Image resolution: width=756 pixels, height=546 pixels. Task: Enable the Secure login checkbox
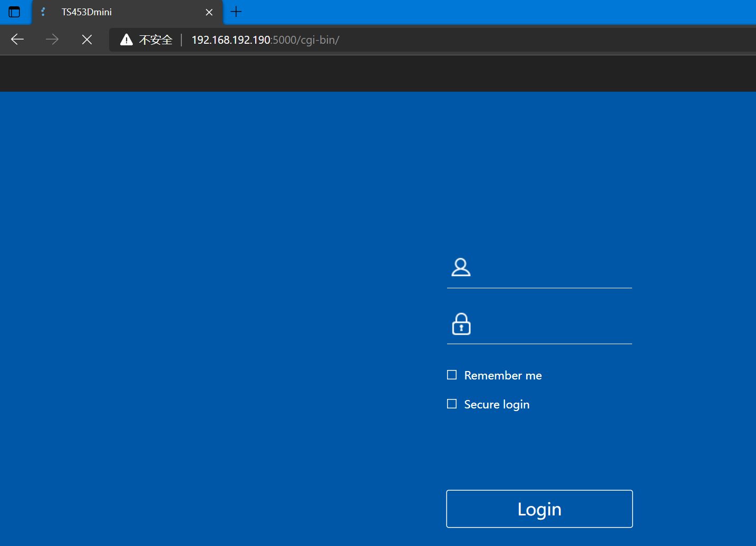[x=452, y=404]
